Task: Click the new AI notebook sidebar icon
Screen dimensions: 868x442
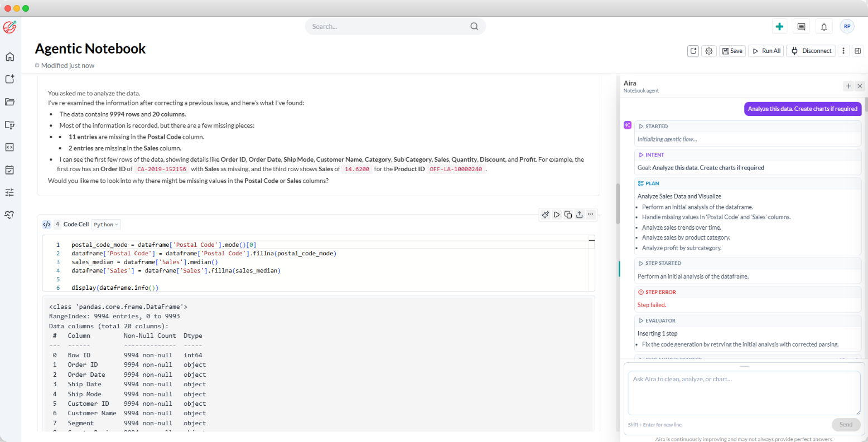Action: click(9, 79)
